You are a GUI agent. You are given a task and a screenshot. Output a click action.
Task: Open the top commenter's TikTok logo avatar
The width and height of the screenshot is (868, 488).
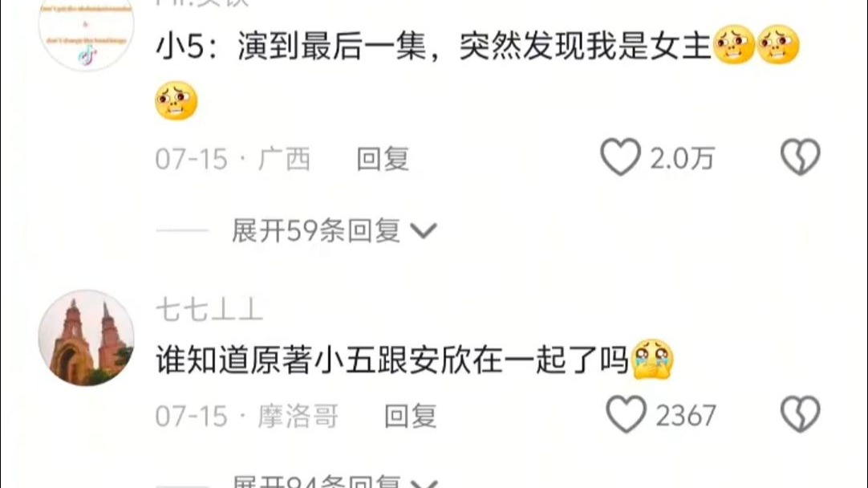pyautogui.click(x=87, y=32)
